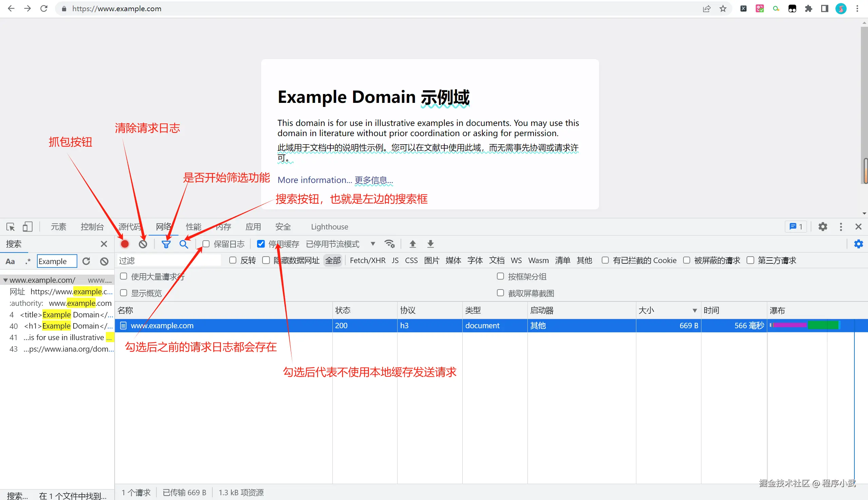Click the More information... link
The width and height of the screenshot is (868, 500).
point(315,180)
